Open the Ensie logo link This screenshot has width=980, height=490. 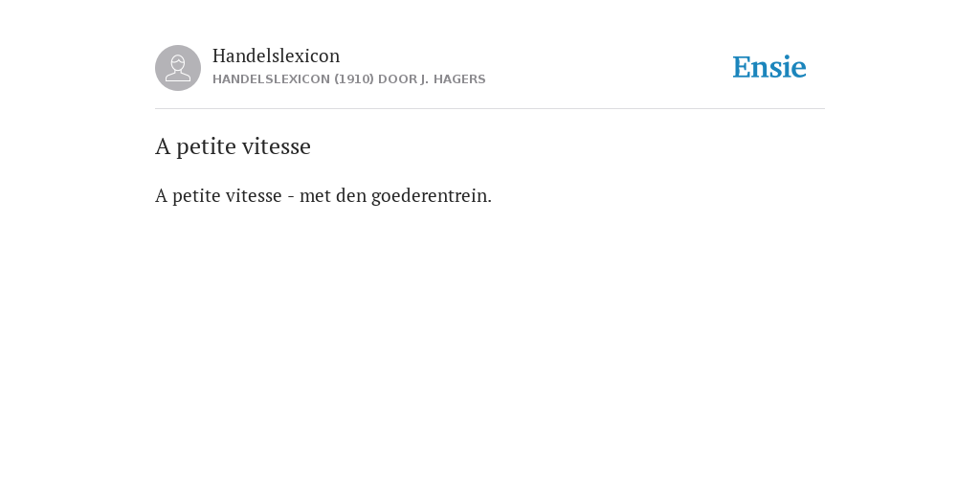769,67
